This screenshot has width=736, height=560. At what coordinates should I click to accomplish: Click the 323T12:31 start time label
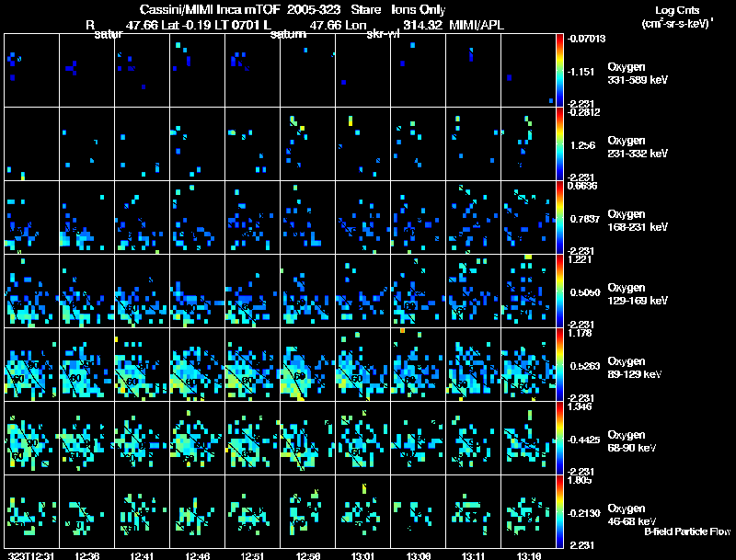[31, 555]
